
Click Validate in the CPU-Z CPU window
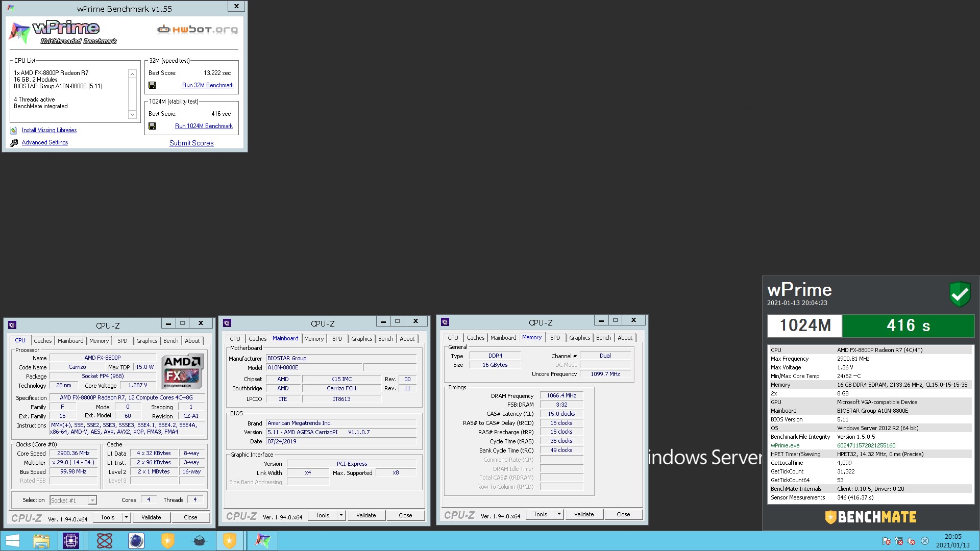point(151,517)
